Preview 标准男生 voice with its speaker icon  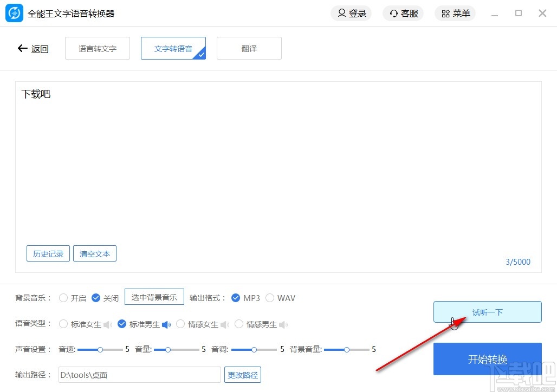[x=166, y=324]
